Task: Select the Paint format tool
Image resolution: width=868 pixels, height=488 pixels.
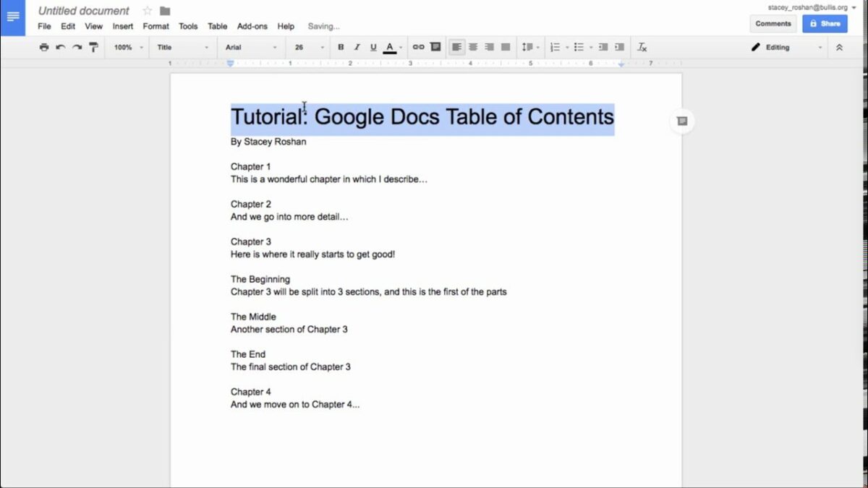Action: (x=93, y=46)
